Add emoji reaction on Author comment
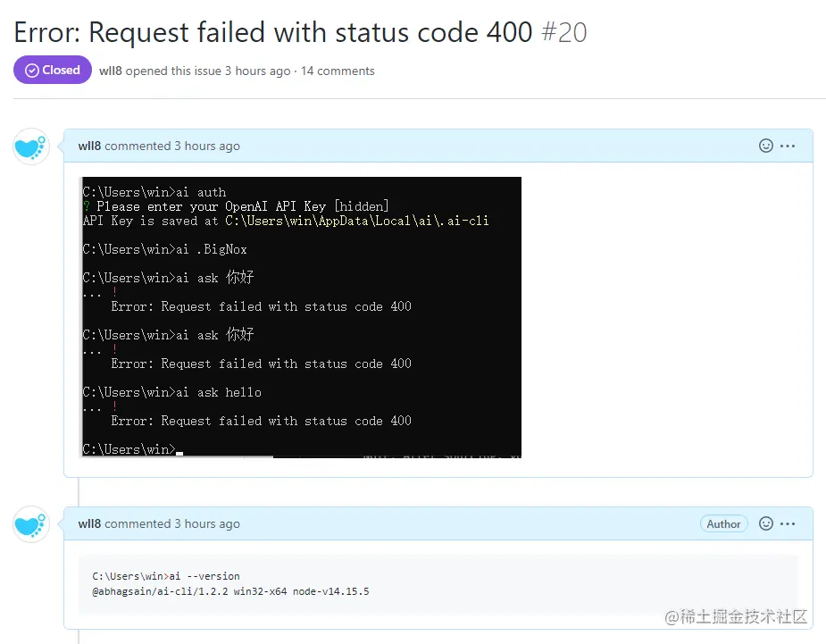This screenshot has height=644, width=826. coord(766,523)
